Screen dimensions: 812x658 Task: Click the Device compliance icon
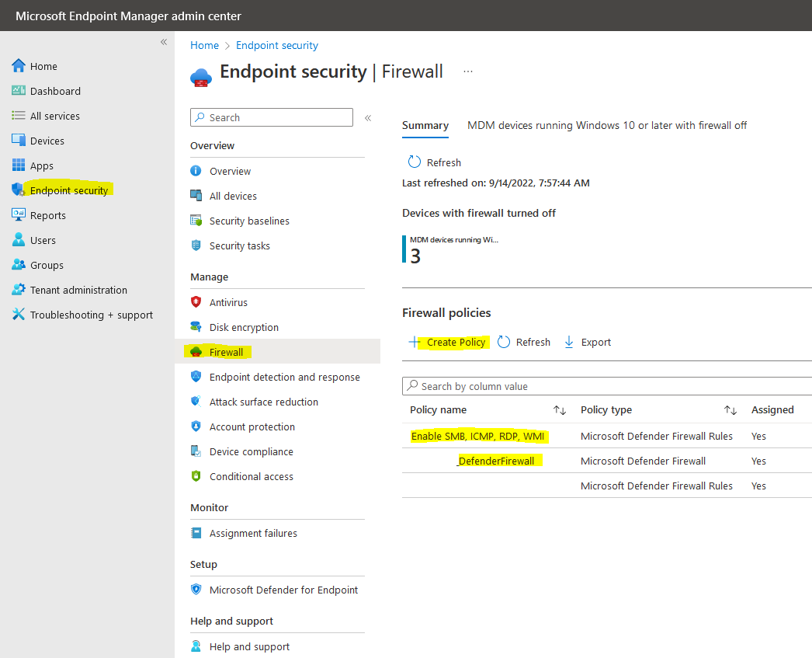point(196,451)
